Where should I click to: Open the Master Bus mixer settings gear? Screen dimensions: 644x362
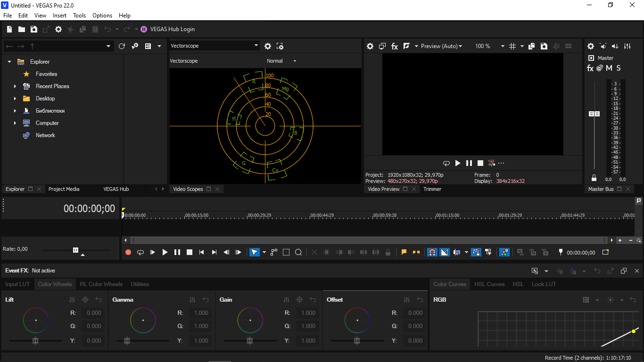coord(590,46)
